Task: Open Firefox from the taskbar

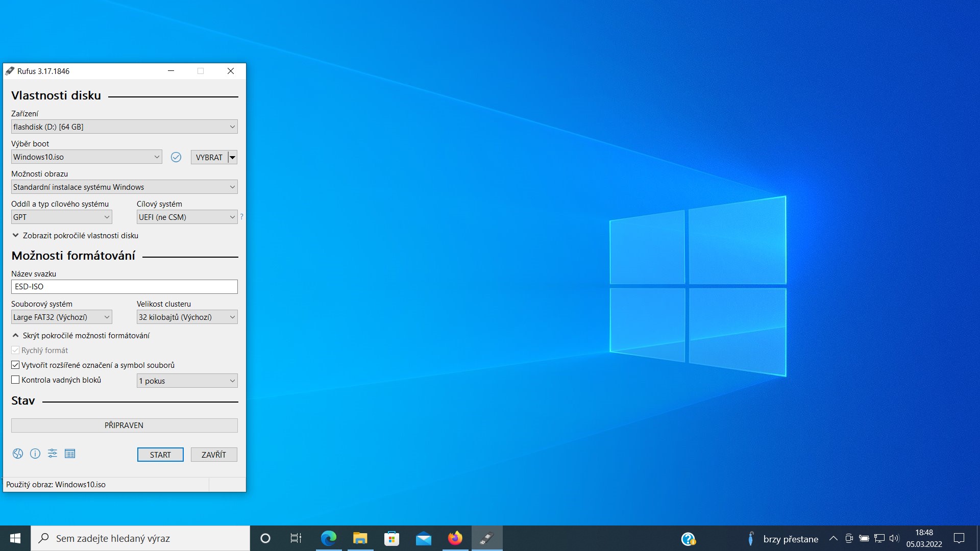Action: tap(455, 538)
